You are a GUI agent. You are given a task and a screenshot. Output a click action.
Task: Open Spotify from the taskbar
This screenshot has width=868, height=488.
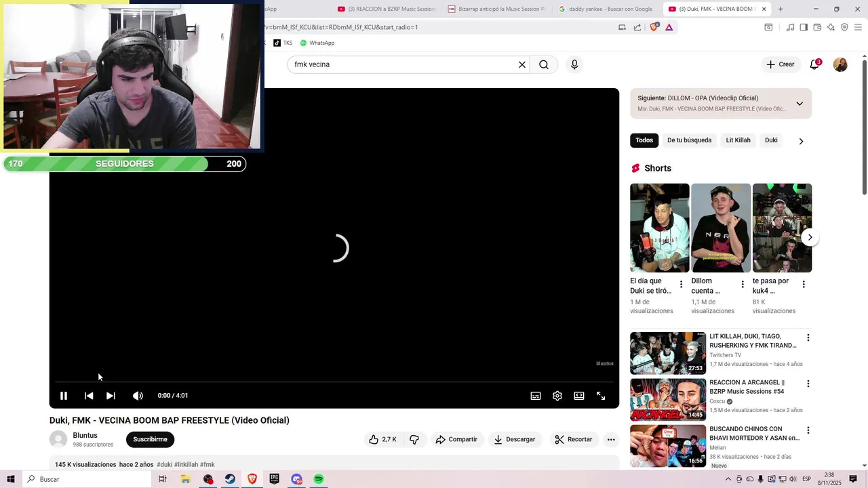(319, 479)
